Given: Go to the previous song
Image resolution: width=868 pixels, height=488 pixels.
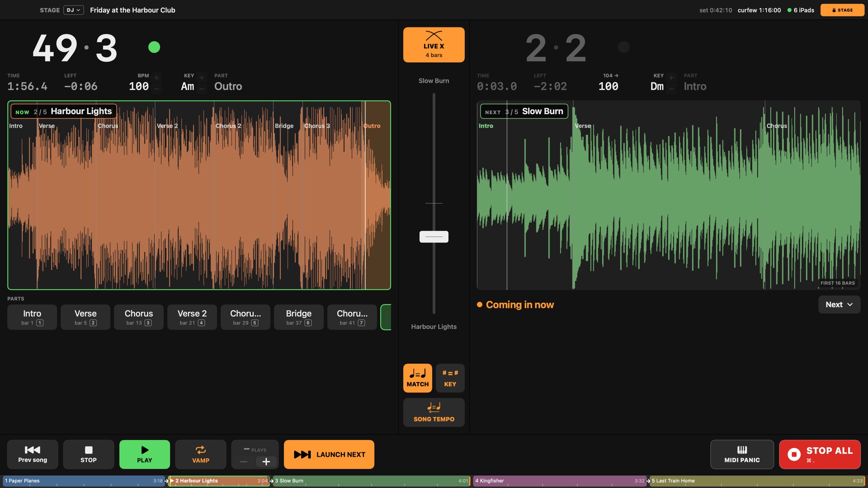Looking at the screenshot, I should click(33, 454).
